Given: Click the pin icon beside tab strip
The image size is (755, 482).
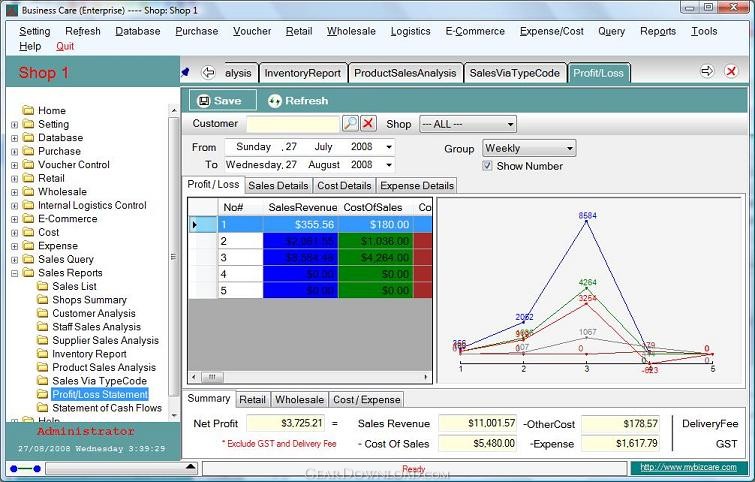Looking at the screenshot, I should (185, 73).
